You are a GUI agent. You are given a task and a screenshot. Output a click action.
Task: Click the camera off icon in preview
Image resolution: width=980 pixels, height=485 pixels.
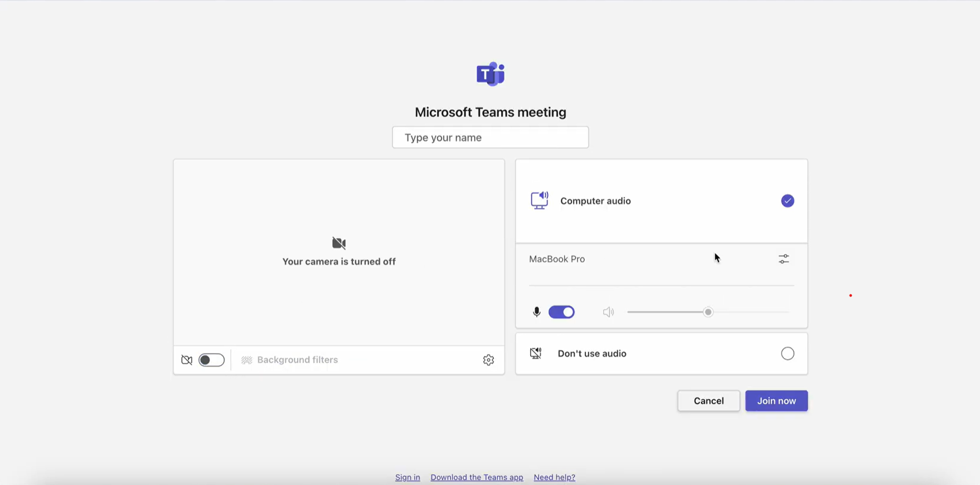[x=339, y=243]
